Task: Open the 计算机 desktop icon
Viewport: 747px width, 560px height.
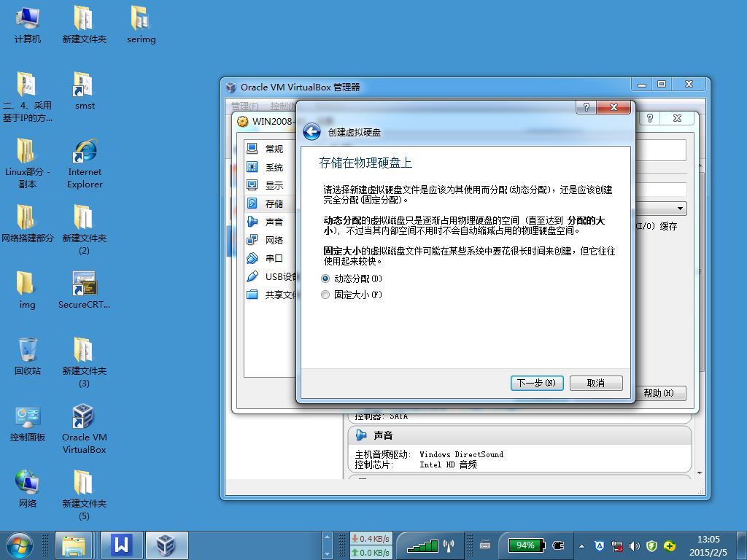Action: (x=27, y=25)
